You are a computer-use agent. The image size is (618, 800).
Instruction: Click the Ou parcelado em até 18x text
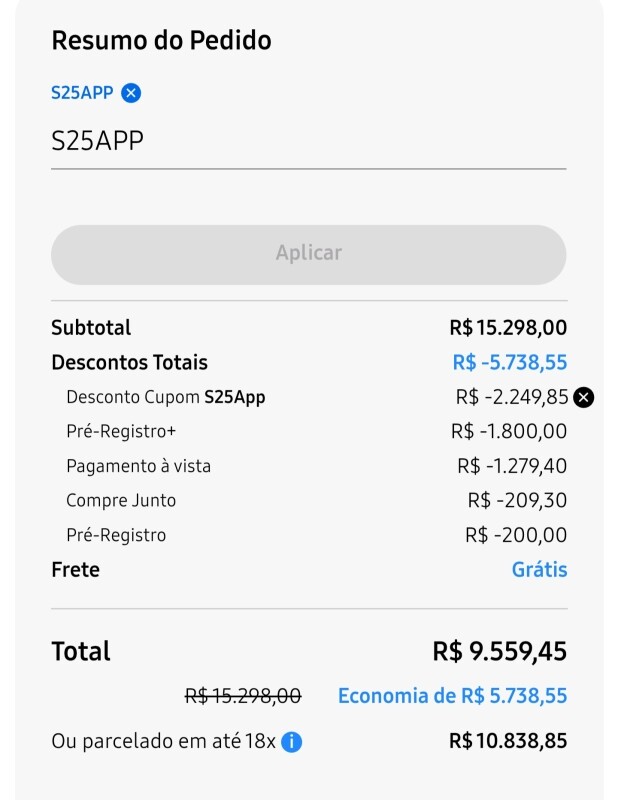(165, 742)
